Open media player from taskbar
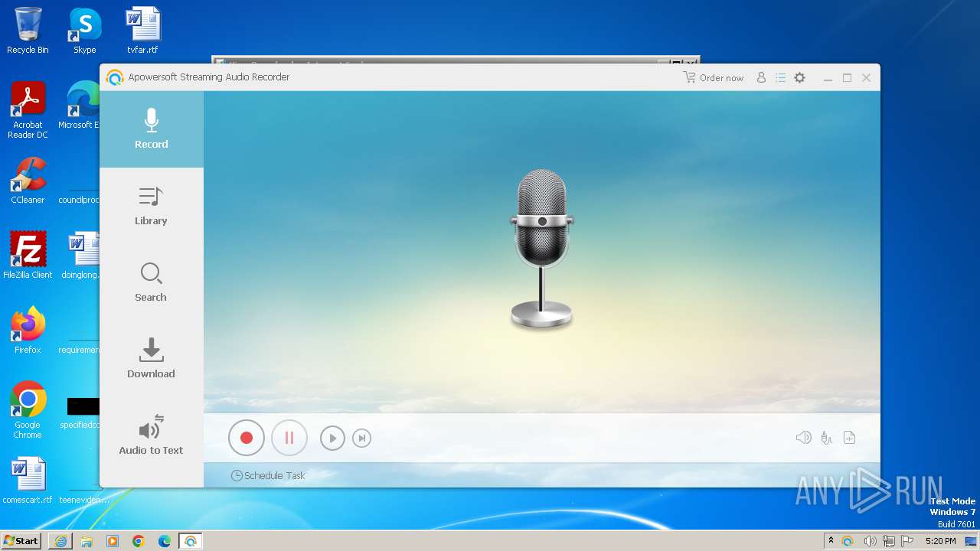 coord(113,541)
